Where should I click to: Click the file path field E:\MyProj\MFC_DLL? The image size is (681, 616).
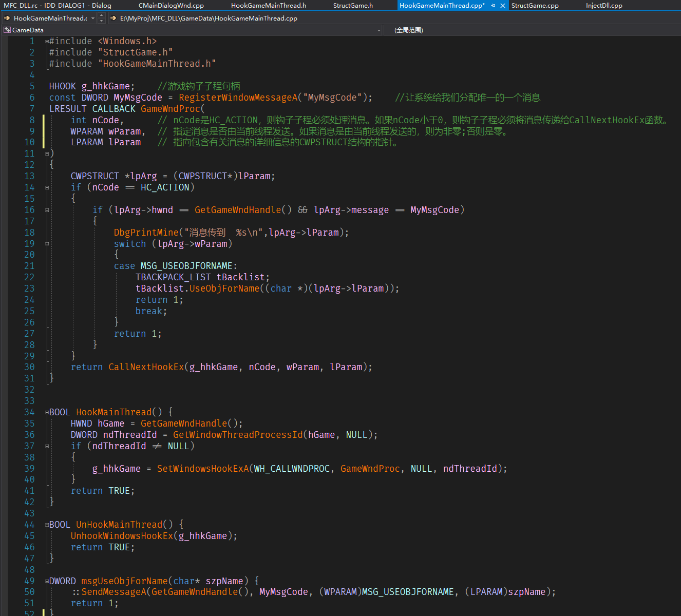(x=209, y=18)
